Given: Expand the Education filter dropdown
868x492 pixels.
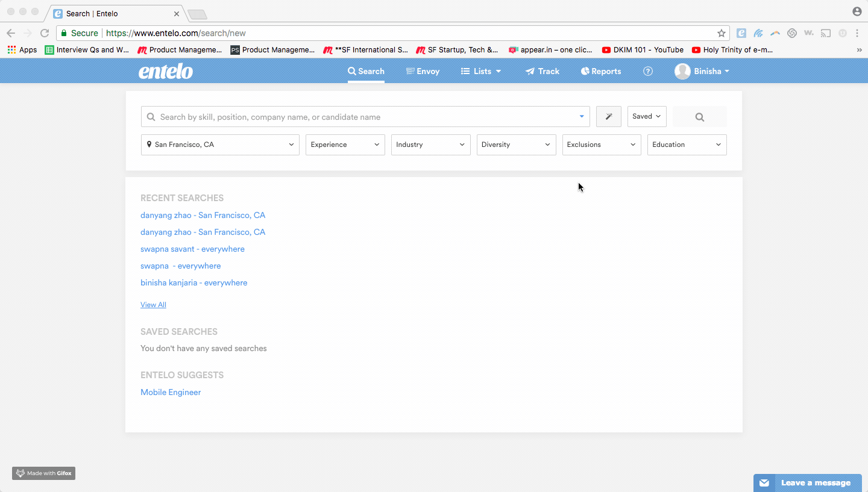Looking at the screenshot, I should click(687, 145).
